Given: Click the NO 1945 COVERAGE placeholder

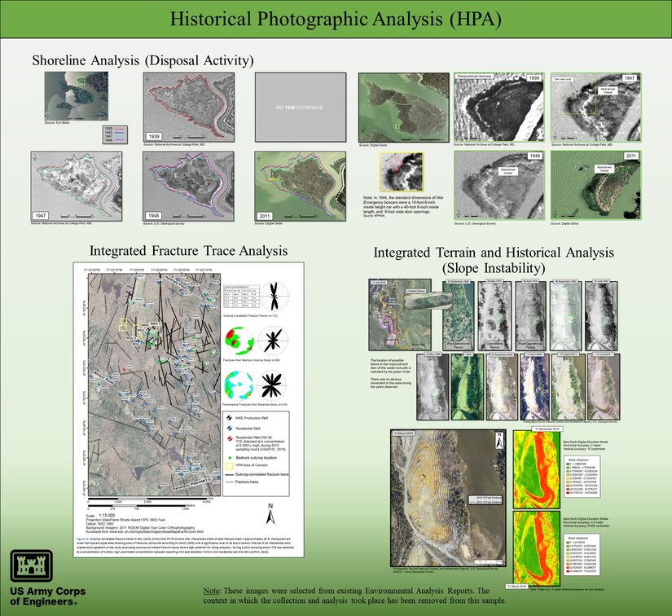Looking at the screenshot, I should (300, 107).
